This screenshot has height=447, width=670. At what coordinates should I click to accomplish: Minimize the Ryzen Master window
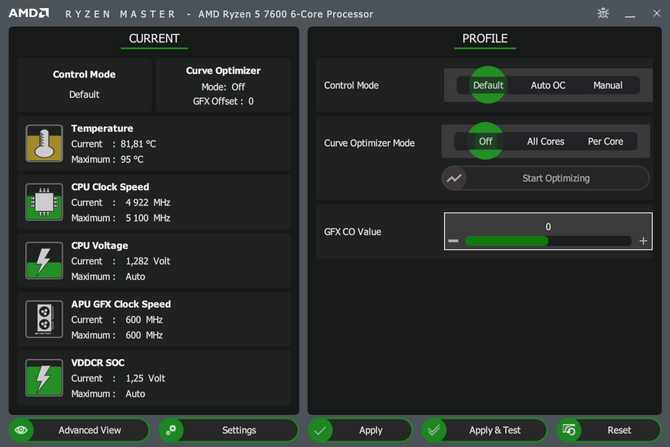pyautogui.click(x=629, y=16)
